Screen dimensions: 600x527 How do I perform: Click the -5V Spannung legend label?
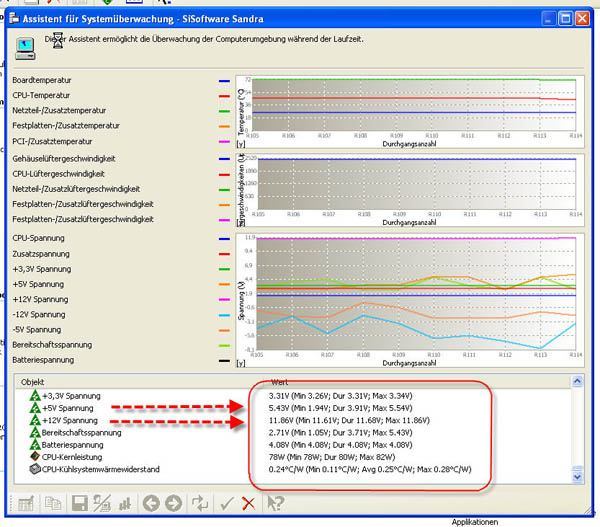click(36, 330)
